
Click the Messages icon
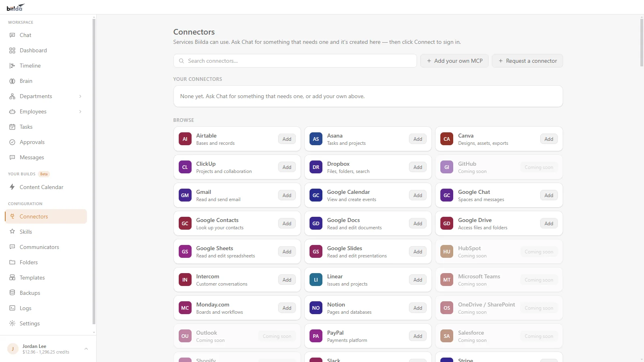pos(12,157)
